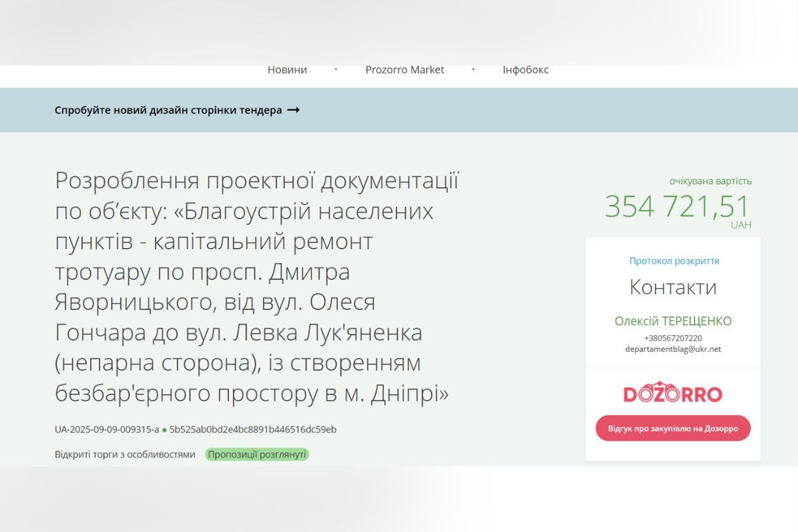Go to Prozorro Market section

(x=404, y=70)
